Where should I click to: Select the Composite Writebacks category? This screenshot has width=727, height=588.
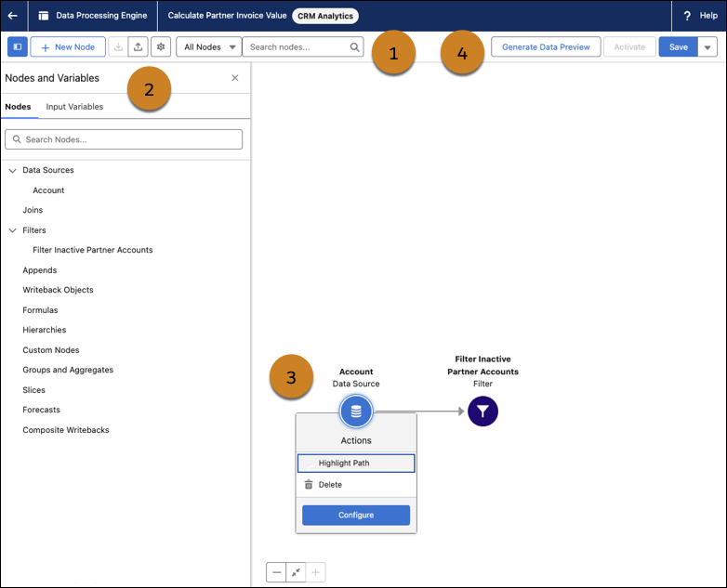click(66, 430)
